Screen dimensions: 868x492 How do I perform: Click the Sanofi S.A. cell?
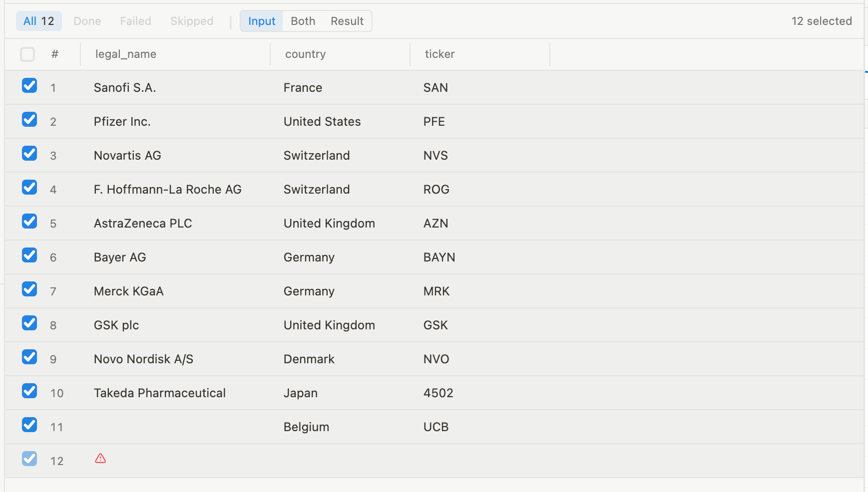(x=125, y=88)
